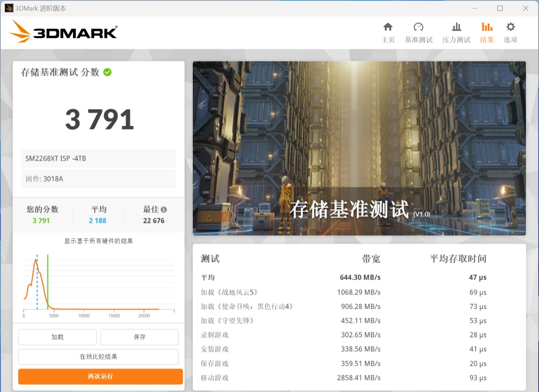Click the 2858.41 MB/s value
Screen dimensions: 539x392
pos(359,378)
